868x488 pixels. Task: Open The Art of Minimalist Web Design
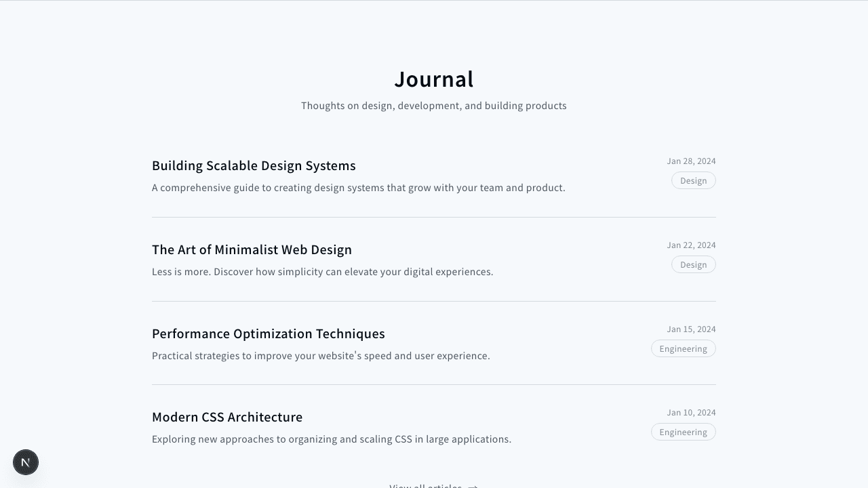[252, 250]
